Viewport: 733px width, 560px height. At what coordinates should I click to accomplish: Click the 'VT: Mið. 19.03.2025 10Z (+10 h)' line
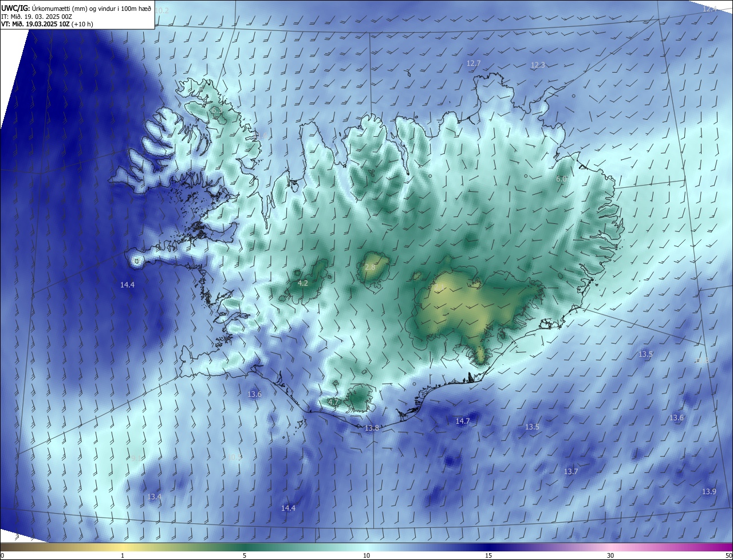[47, 24]
